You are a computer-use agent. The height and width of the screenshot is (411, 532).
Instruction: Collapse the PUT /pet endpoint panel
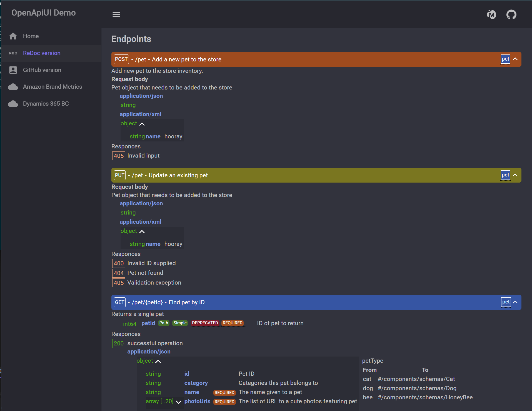pyautogui.click(x=515, y=175)
